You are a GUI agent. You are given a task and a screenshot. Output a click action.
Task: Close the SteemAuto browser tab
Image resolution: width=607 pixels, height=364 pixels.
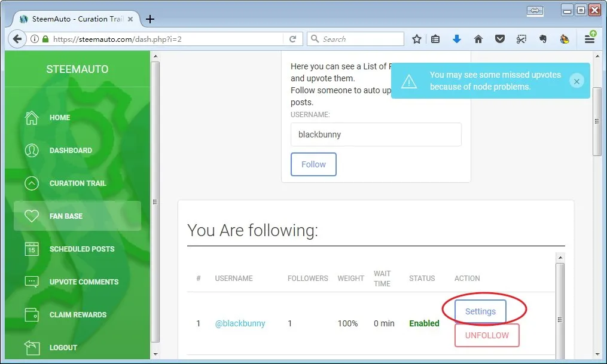click(x=130, y=19)
